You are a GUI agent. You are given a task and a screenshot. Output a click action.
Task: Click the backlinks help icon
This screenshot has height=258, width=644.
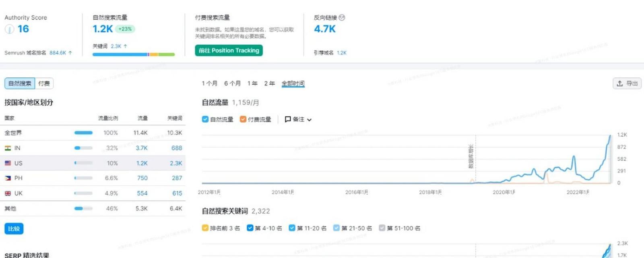pyautogui.click(x=342, y=17)
